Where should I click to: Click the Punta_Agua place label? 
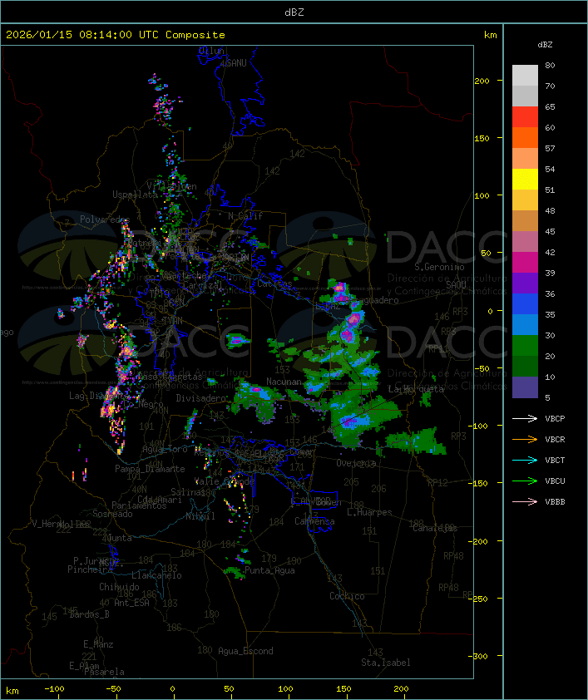269,570
